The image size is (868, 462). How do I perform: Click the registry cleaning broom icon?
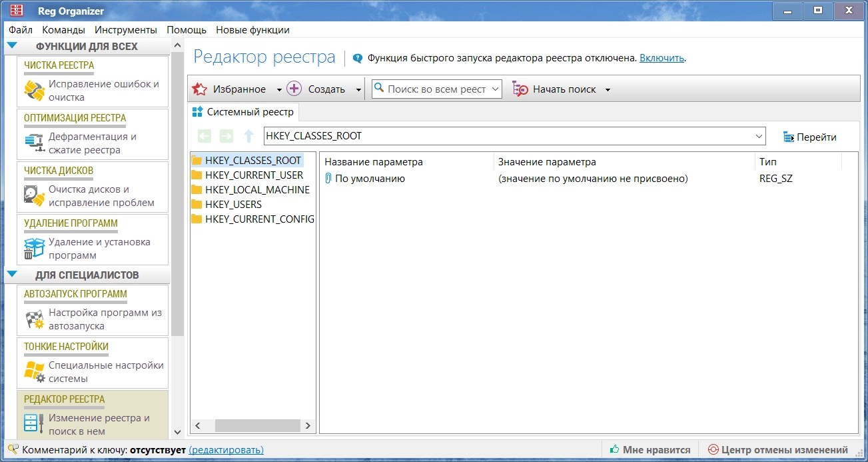(34, 91)
